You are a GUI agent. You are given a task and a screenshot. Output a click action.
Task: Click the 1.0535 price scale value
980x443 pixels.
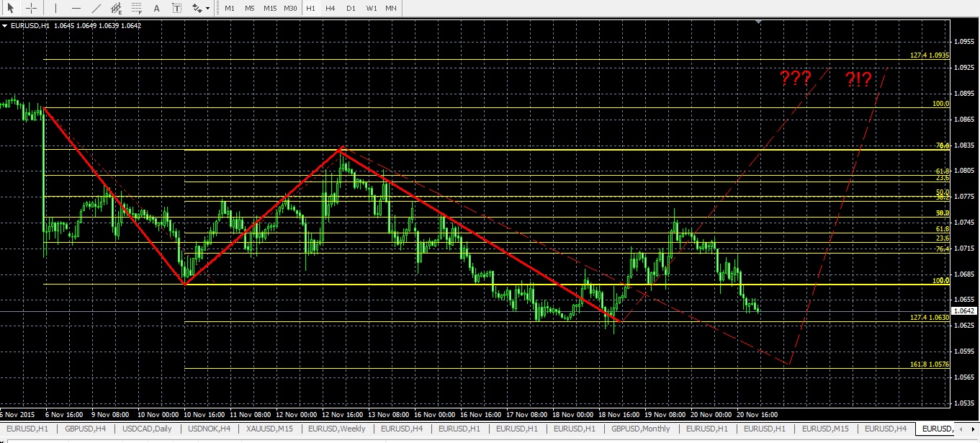coord(965,403)
